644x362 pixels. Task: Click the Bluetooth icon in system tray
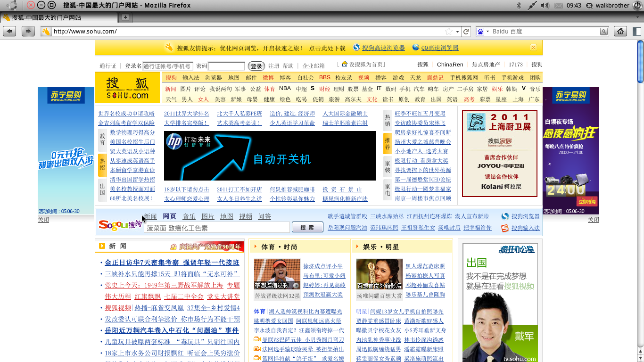(x=519, y=5)
